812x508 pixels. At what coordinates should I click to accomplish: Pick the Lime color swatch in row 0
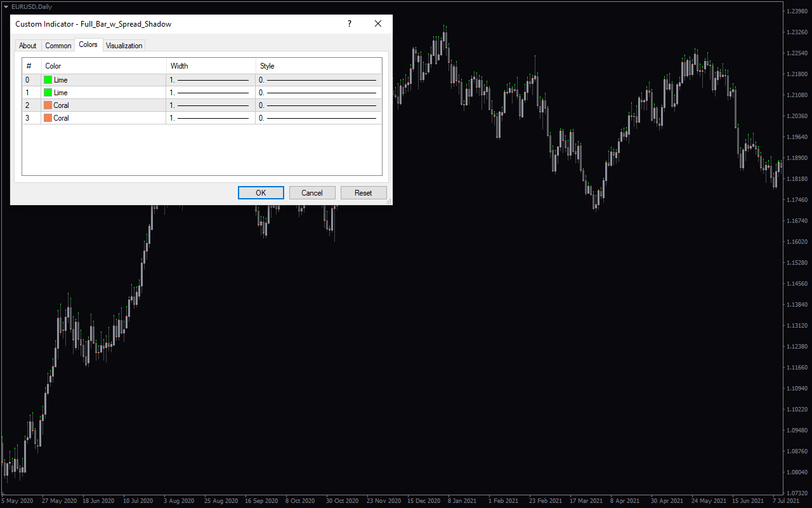click(x=48, y=80)
